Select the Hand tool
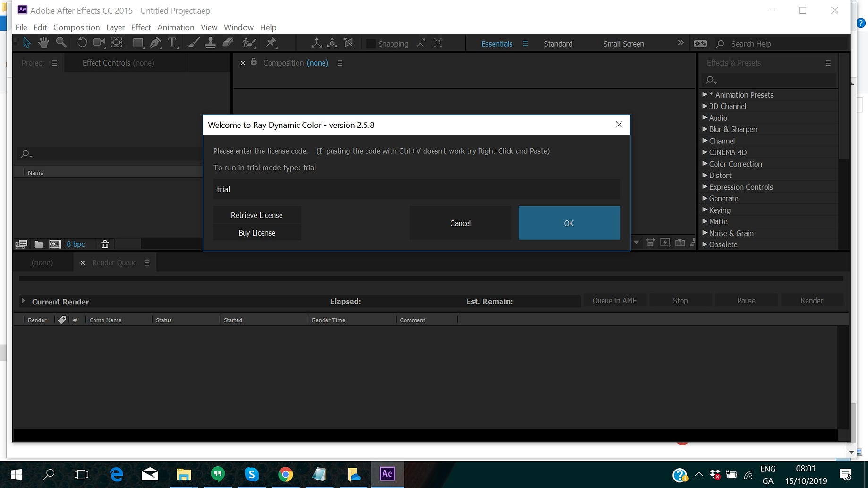The image size is (868, 488). 43,42
